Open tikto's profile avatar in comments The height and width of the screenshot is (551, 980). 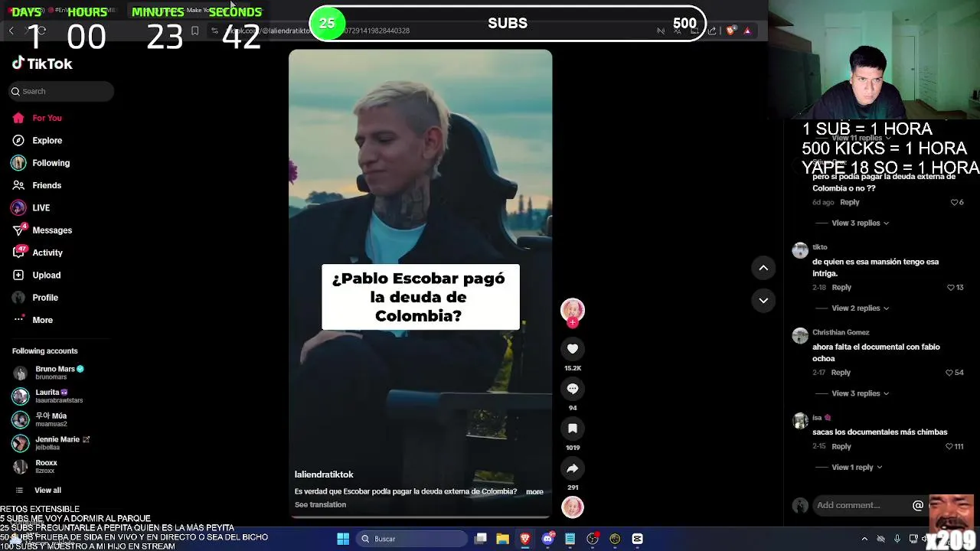[x=800, y=251]
